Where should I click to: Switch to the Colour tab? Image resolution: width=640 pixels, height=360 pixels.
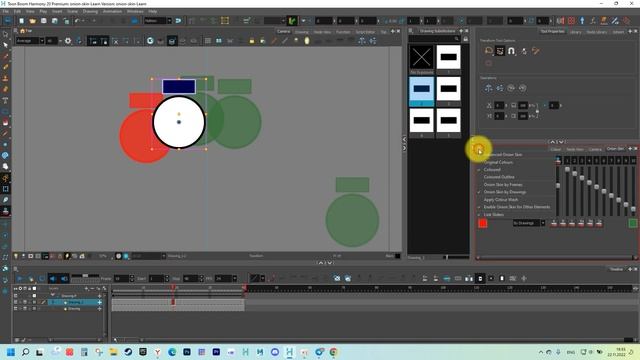pyautogui.click(x=556, y=149)
